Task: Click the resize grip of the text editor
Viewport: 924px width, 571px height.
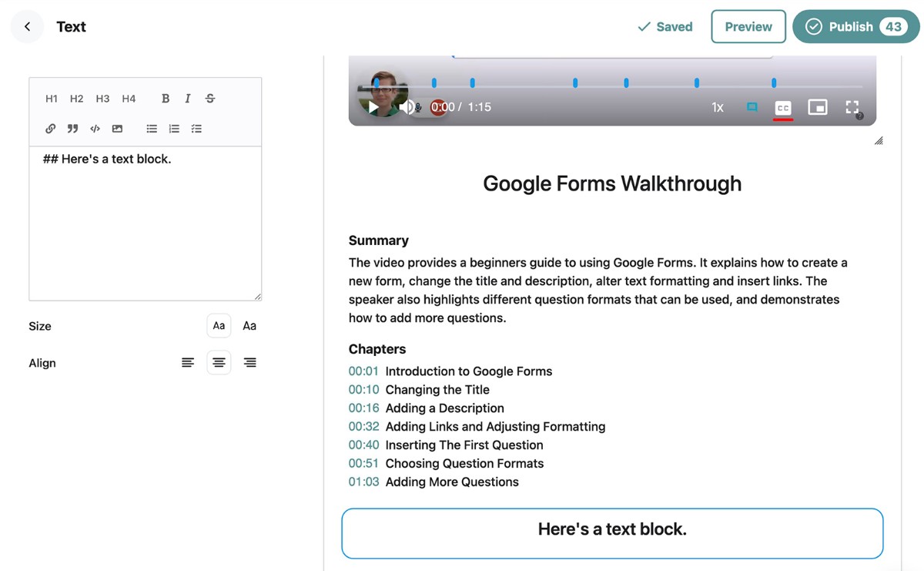Action: pyautogui.click(x=257, y=296)
